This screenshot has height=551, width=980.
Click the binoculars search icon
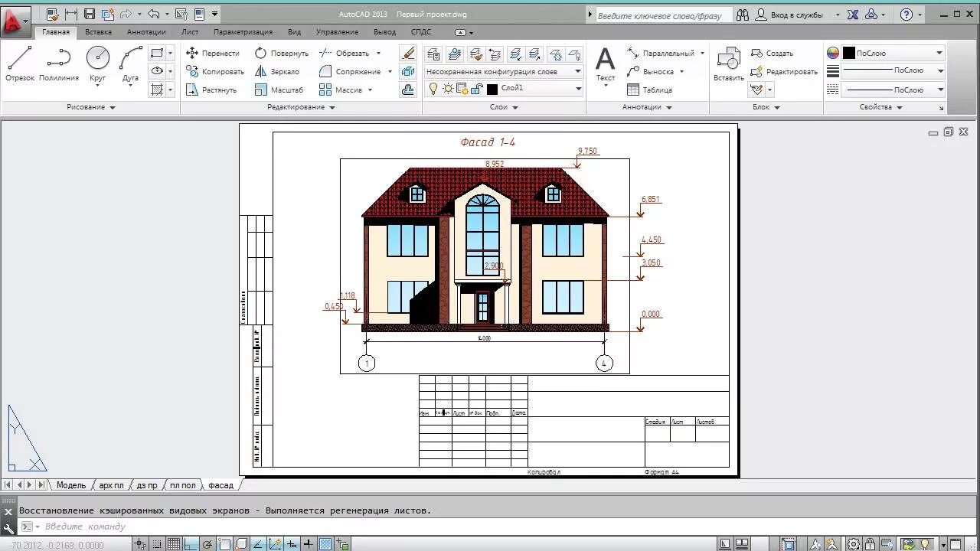743,15
